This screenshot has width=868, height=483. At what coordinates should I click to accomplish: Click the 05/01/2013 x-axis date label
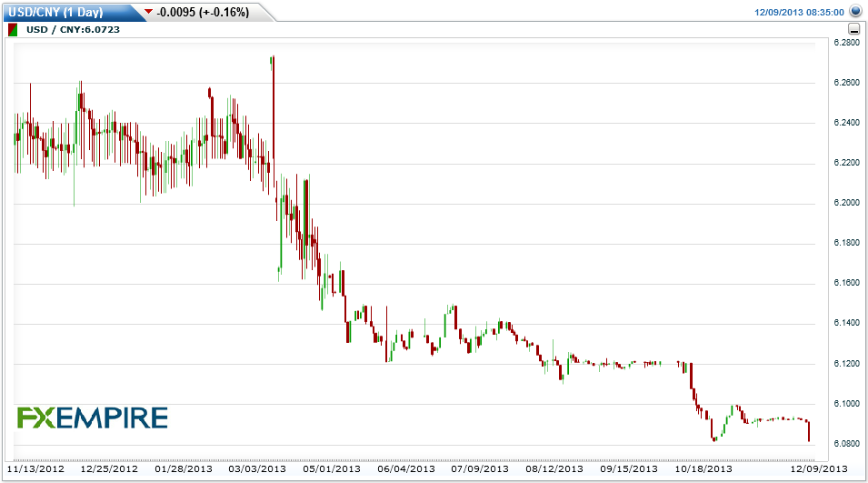point(332,468)
